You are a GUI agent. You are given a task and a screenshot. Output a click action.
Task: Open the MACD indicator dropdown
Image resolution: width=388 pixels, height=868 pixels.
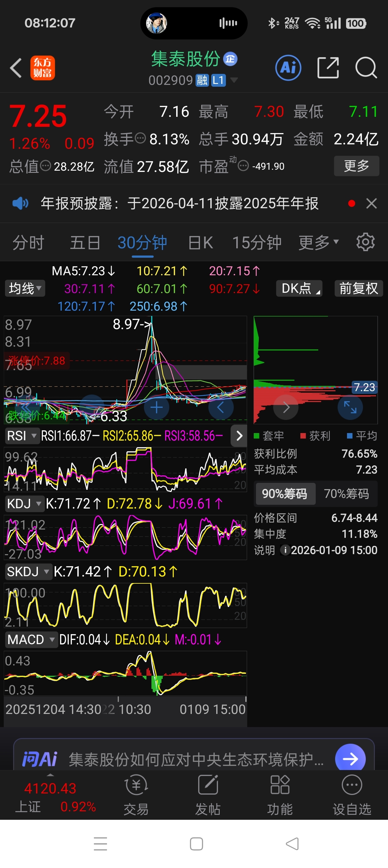coord(31,639)
